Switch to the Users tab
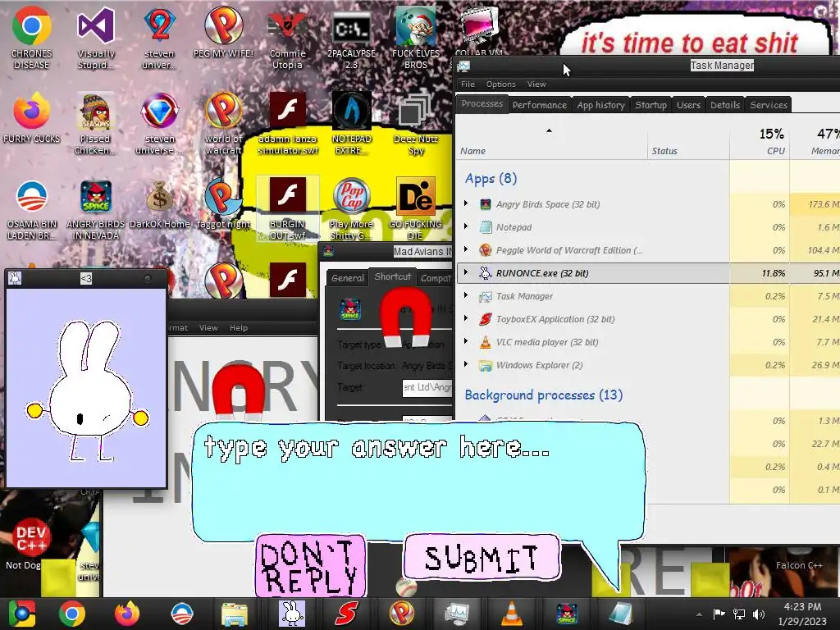The height and width of the screenshot is (630, 840). tap(688, 105)
